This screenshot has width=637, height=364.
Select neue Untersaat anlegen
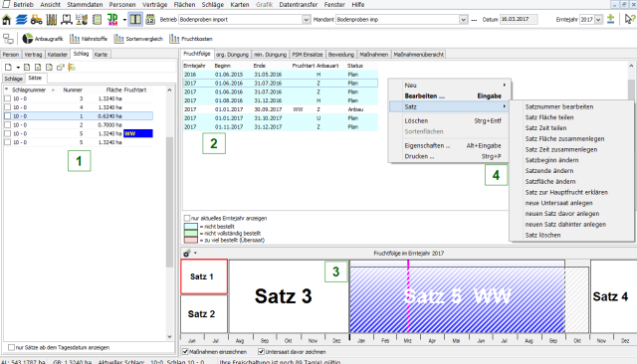tap(558, 203)
